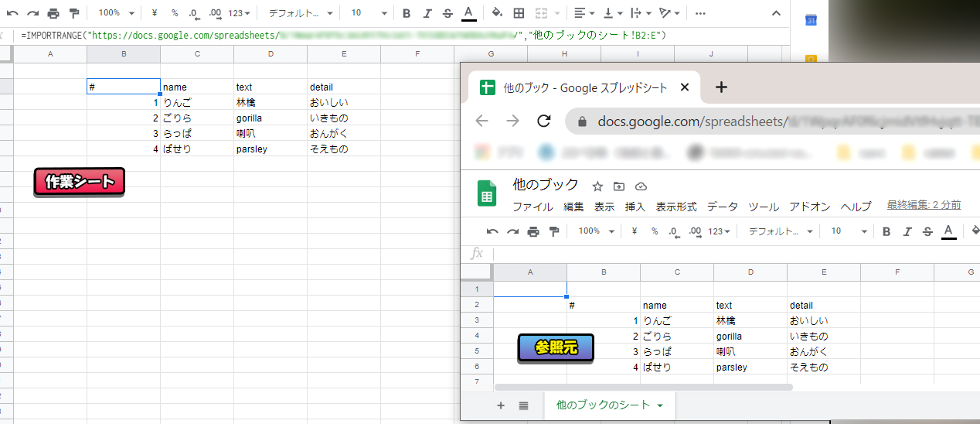Apply yen currency format in 他のブック toolbar
980x424 pixels.
click(x=635, y=231)
